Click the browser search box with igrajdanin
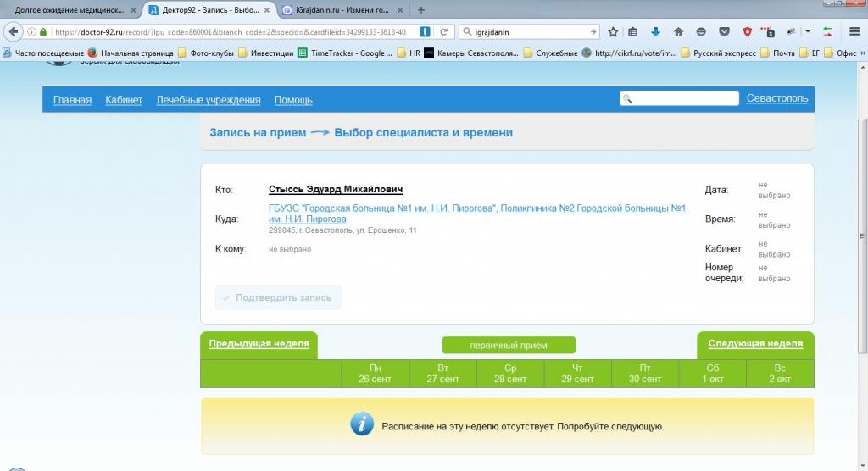Image resolution: width=868 pixels, height=471 pixels. click(529, 32)
